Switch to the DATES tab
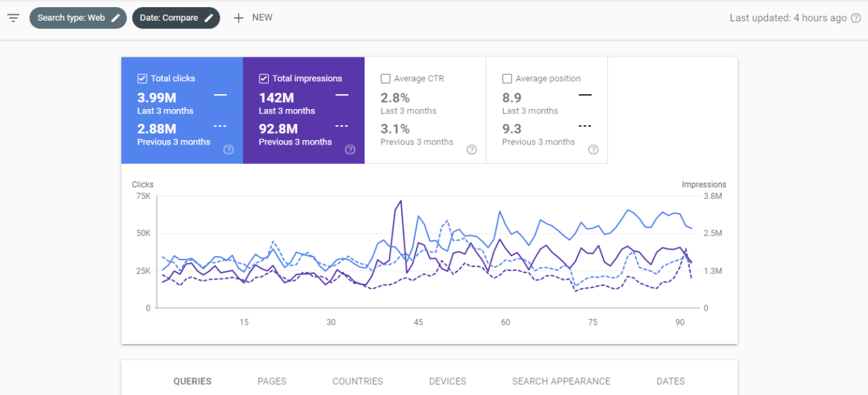The image size is (868, 395). tap(670, 381)
